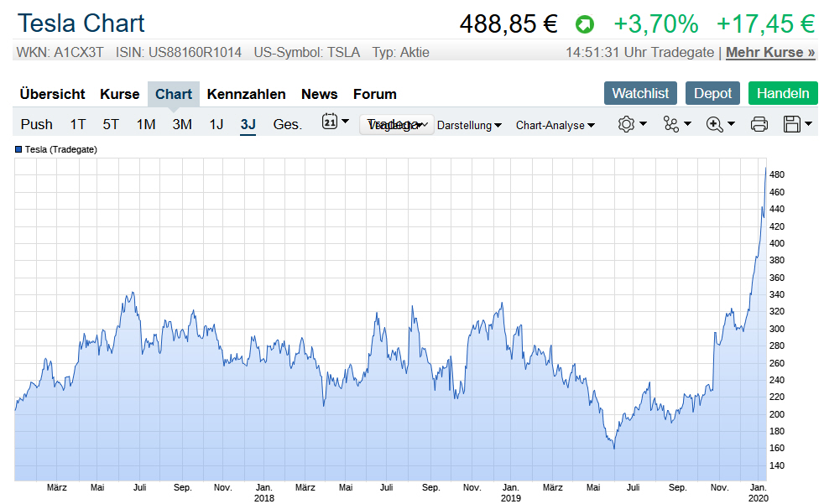The width and height of the screenshot is (824, 504).
Task: Click the Depot button
Action: [712, 93]
